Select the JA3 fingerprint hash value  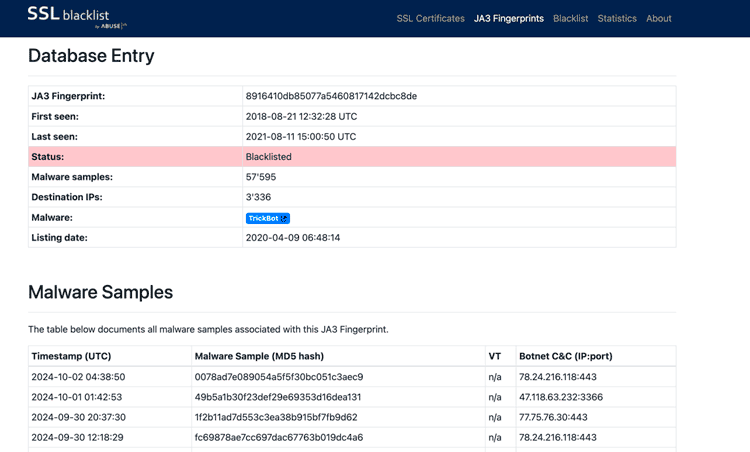[x=331, y=96]
